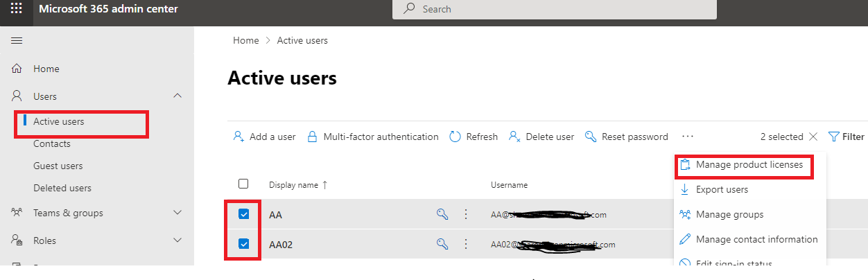Click the Refresh button label
868x280 pixels.
pyautogui.click(x=482, y=137)
